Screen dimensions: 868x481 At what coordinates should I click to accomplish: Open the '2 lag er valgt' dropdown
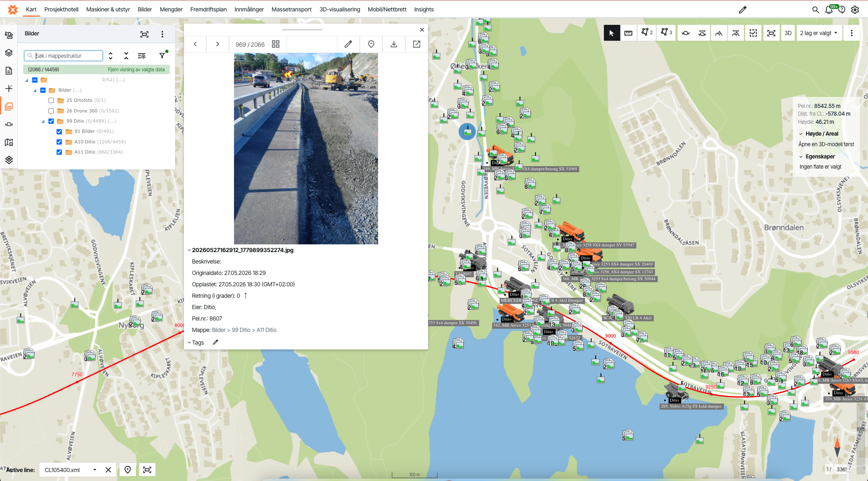coord(818,33)
